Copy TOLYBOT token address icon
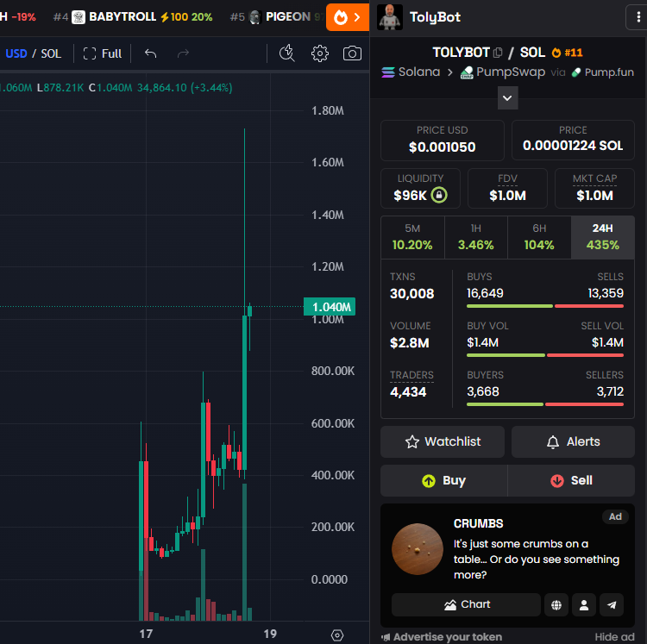The width and height of the screenshot is (647, 644). 498,53
